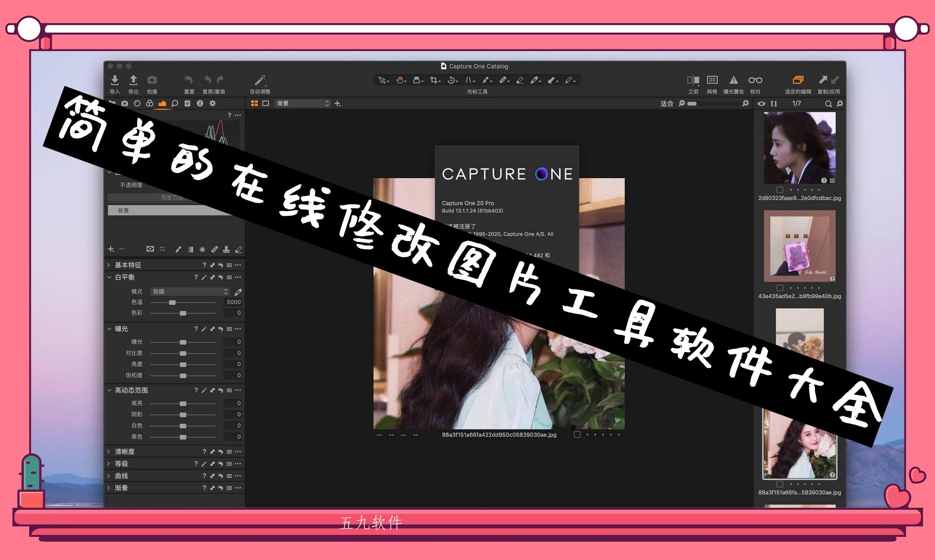The image size is (935, 560).
Task: Toggle the Grid (网格) overlay icon
Action: tap(712, 80)
